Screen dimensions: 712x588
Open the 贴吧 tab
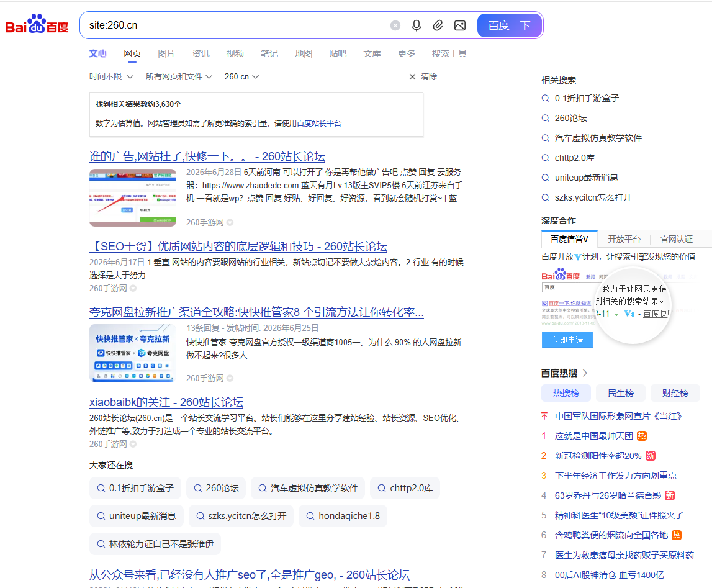[338, 53]
